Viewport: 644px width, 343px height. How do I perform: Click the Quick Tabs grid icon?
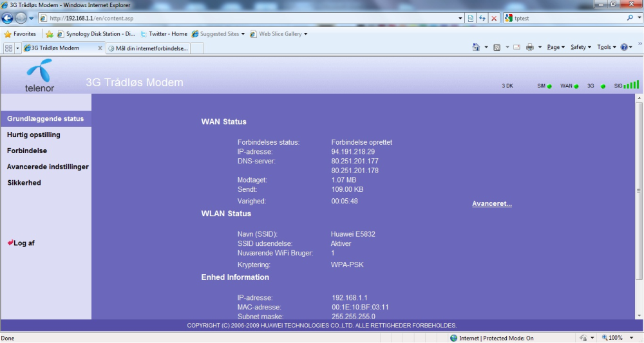(x=8, y=48)
